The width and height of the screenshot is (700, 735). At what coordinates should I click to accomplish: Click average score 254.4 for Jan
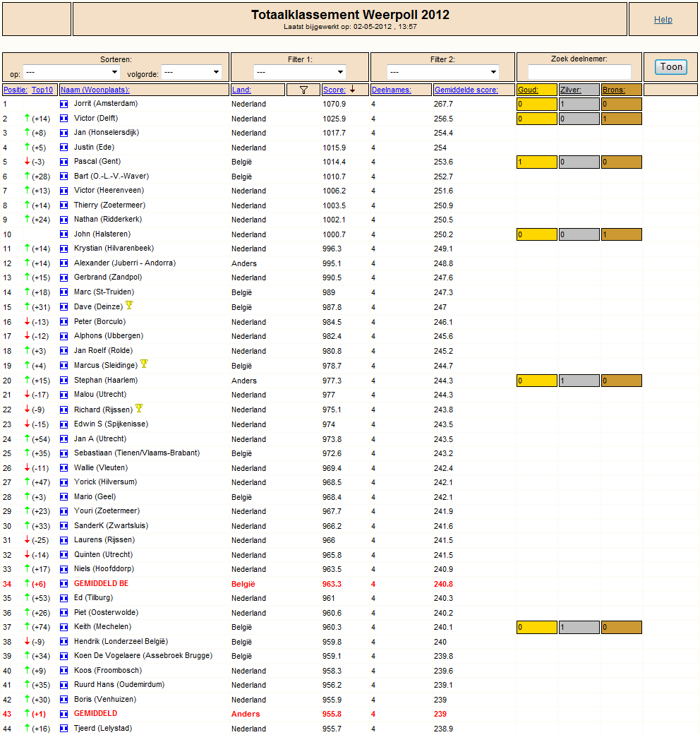tap(443, 133)
